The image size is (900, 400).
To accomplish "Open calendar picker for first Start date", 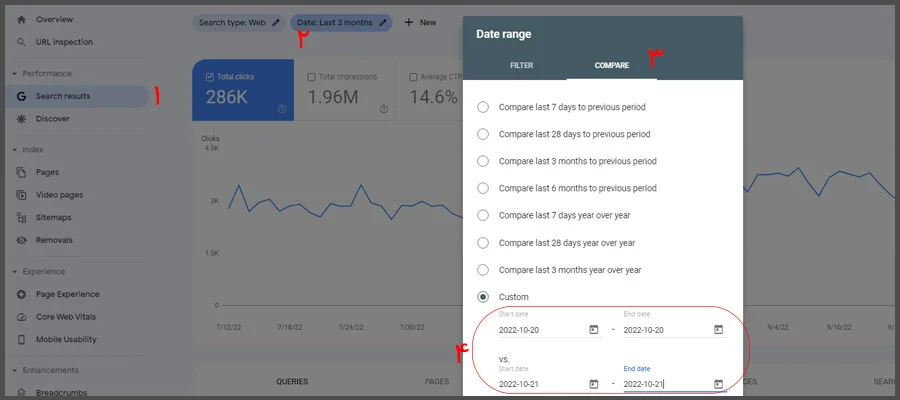I will point(593,329).
